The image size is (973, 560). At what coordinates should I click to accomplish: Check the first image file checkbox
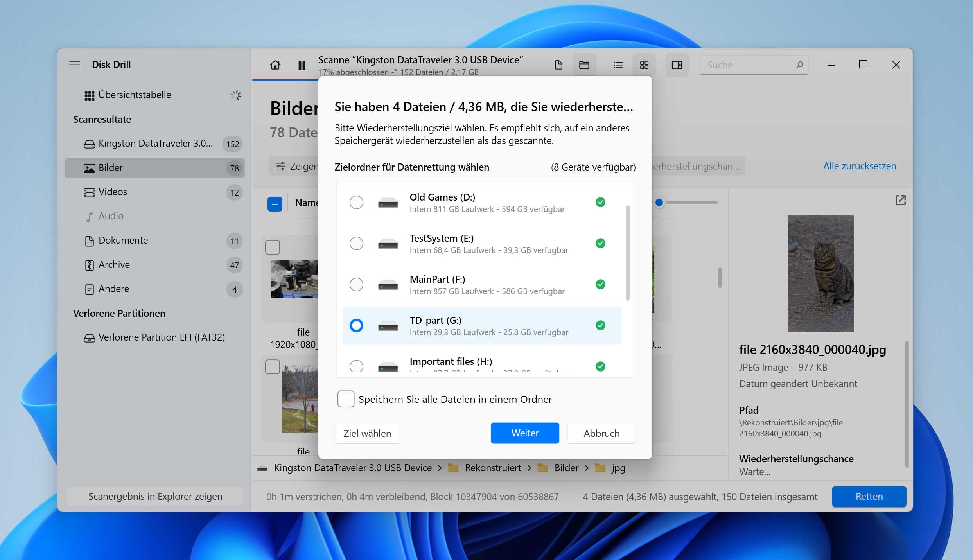273,247
